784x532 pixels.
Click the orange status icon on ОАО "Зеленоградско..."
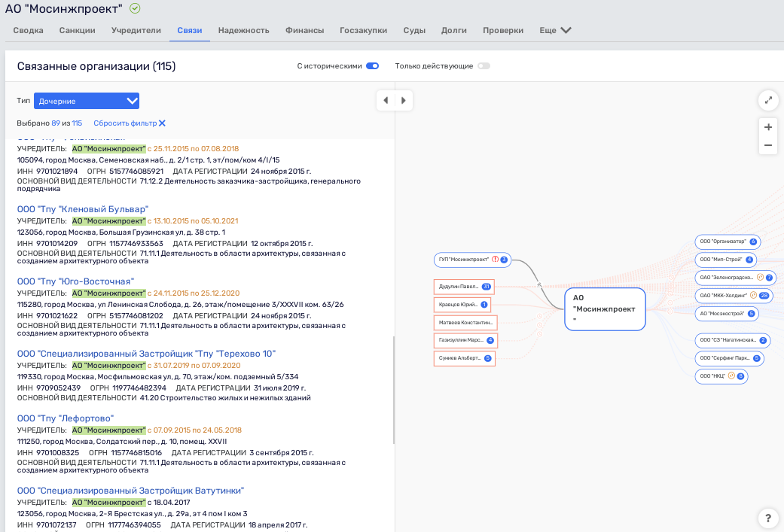(760, 277)
